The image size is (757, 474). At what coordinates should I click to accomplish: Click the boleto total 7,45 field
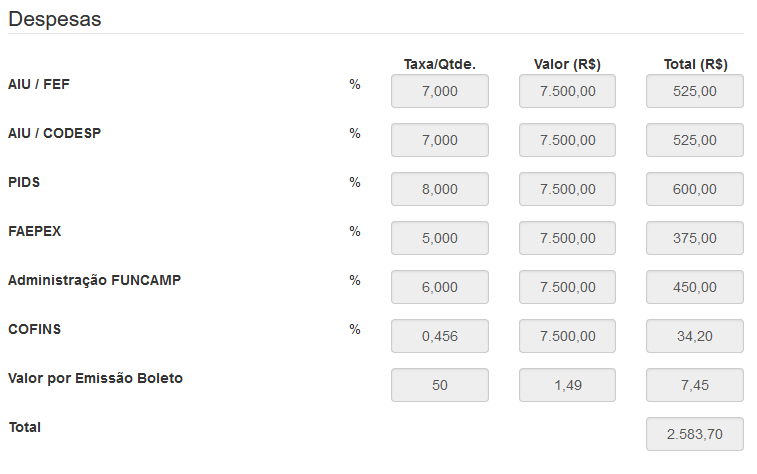pyautogui.click(x=695, y=385)
